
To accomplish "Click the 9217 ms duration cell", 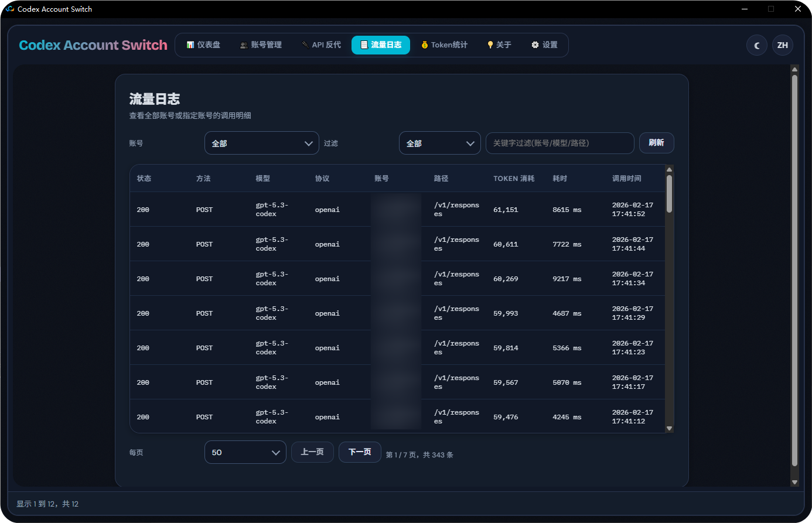I will tap(567, 279).
